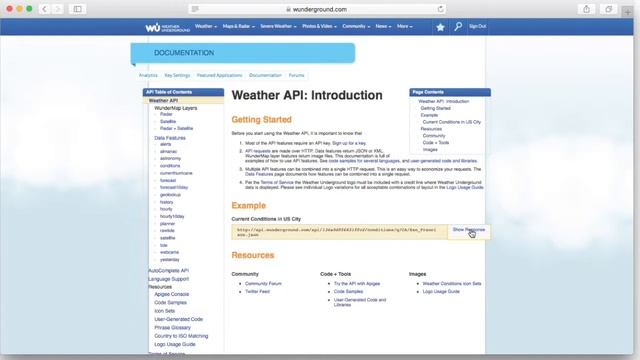This screenshot has width=640, height=360.
Task: Open the hourly10day data feature
Action: pyautogui.click(x=172, y=216)
